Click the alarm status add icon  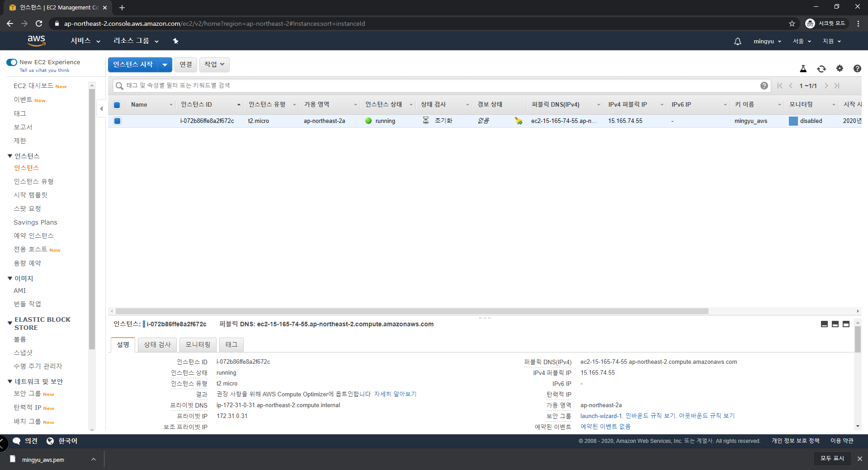(519, 121)
